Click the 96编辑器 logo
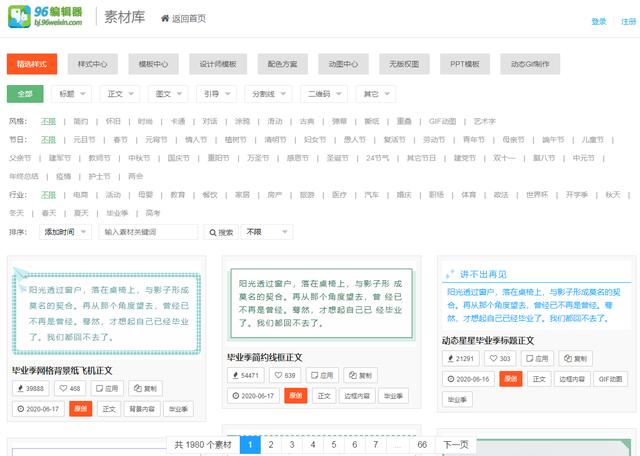 pyautogui.click(x=45, y=16)
